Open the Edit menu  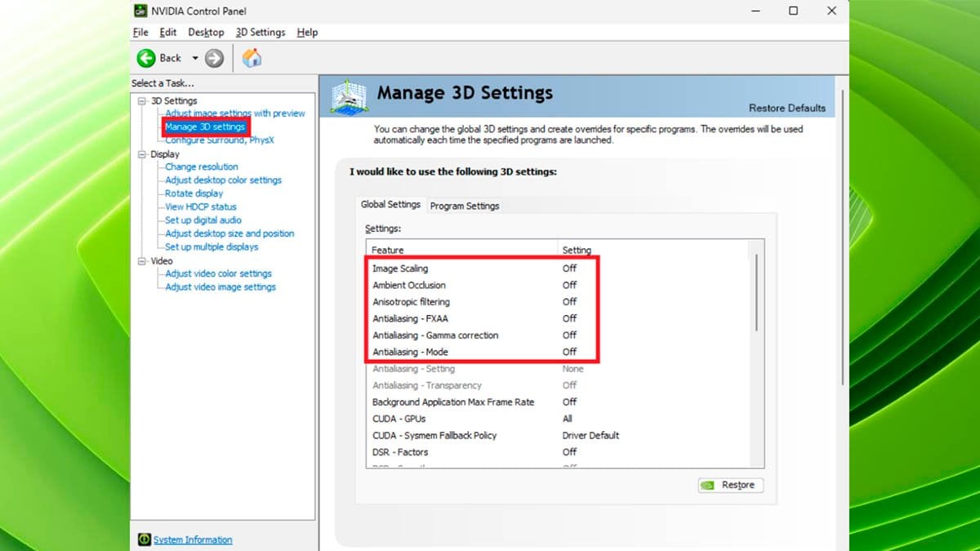tap(168, 32)
